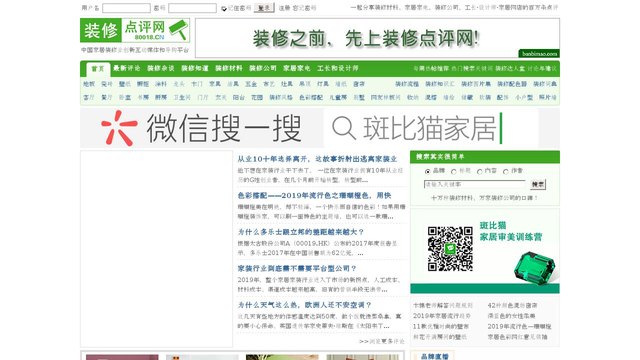640x360 pixels.
Task: Open the 家居家电 menu item
Action: click(x=297, y=68)
